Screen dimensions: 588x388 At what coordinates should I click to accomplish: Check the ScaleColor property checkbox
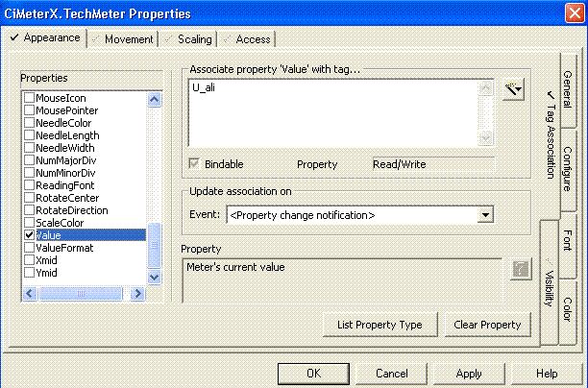click(x=29, y=223)
